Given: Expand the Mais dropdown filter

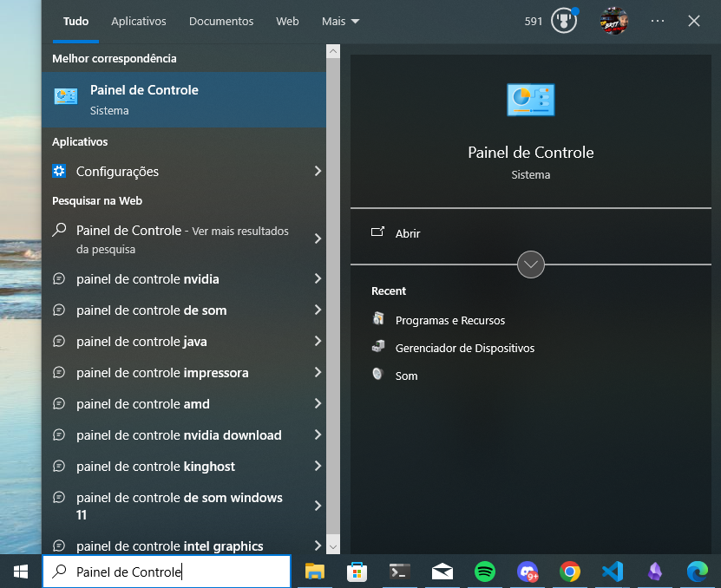Looking at the screenshot, I should (x=340, y=21).
